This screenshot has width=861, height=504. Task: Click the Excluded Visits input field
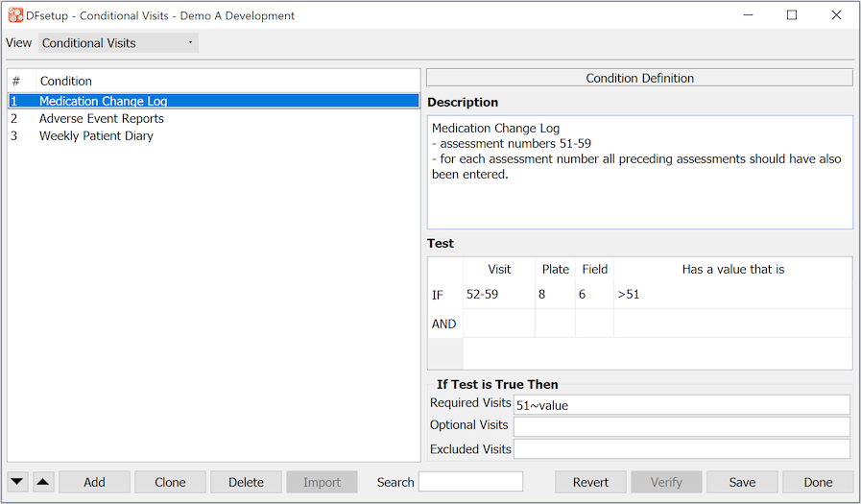point(682,449)
